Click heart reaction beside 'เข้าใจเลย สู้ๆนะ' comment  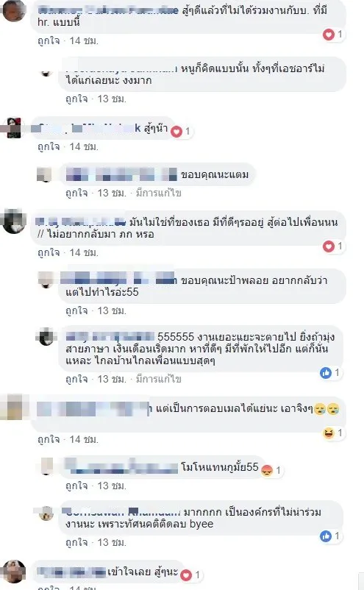(186, 575)
